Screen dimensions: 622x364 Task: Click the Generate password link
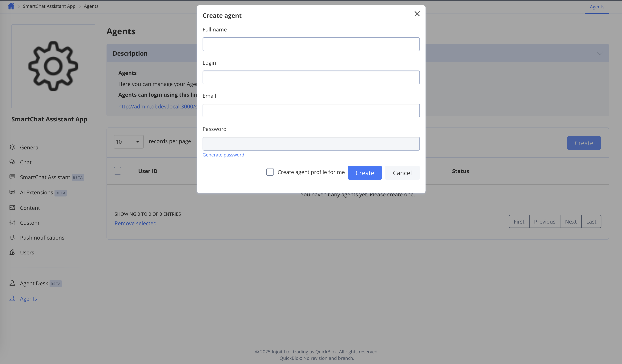[223, 155]
